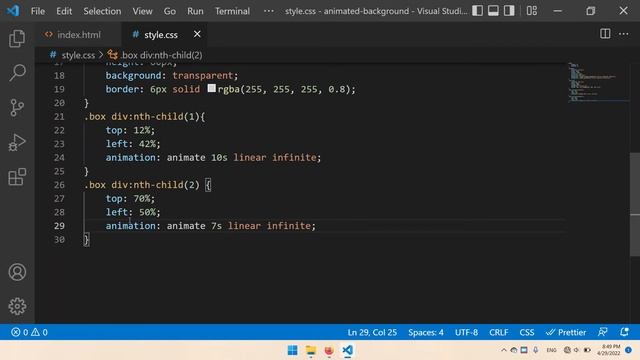Open the Source Control view
This screenshot has width=640, height=360.
(x=17, y=108)
